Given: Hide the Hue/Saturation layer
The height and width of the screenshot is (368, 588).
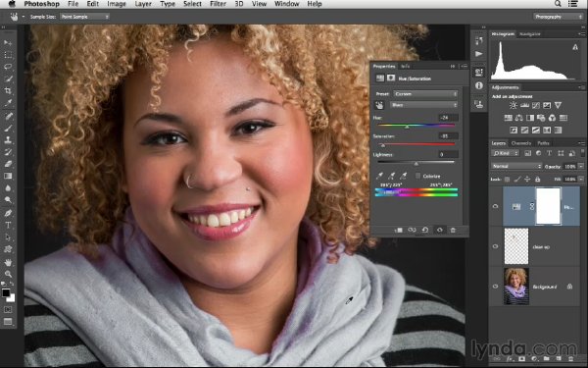Looking at the screenshot, I should click(495, 206).
